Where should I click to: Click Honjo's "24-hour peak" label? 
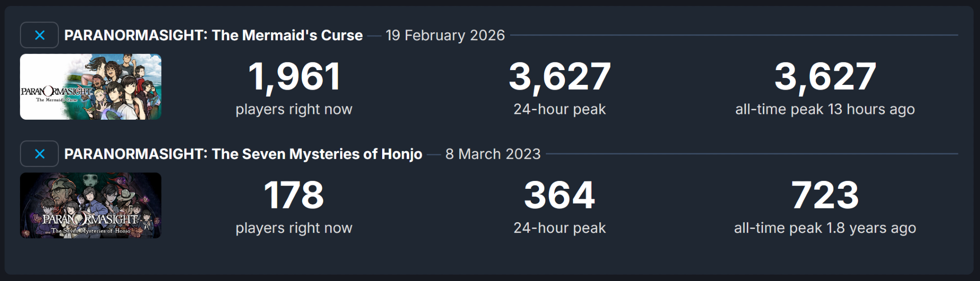click(560, 228)
